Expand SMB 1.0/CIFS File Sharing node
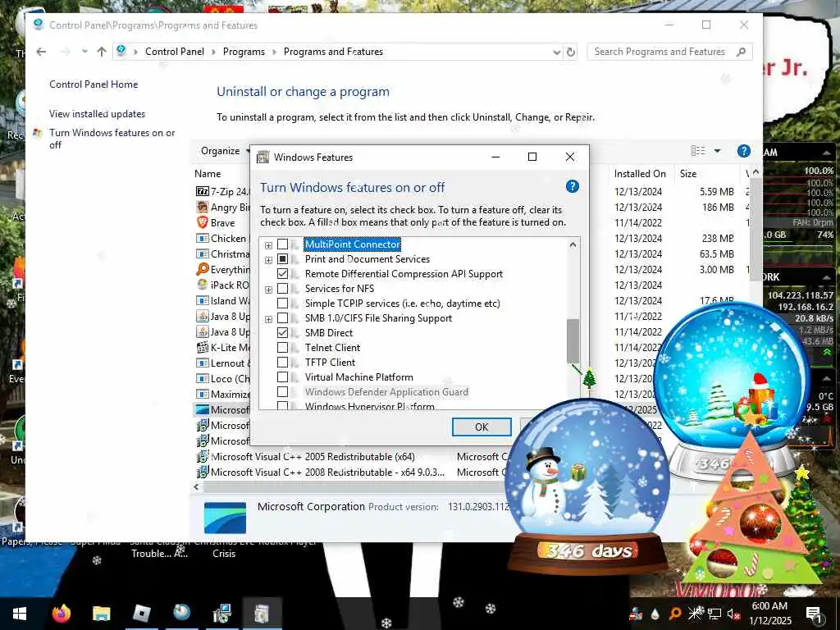The height and width of the screenshot is (630, 840). (268, 319)
